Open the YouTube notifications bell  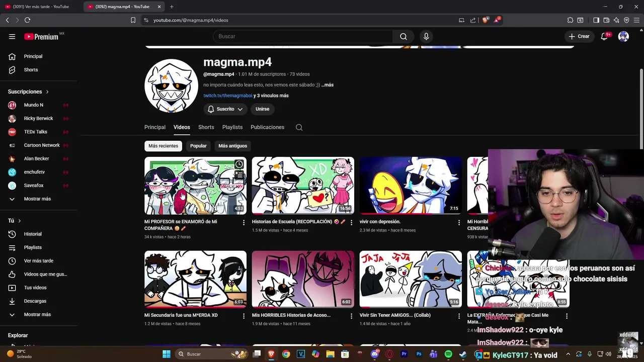tap(604, 36)
